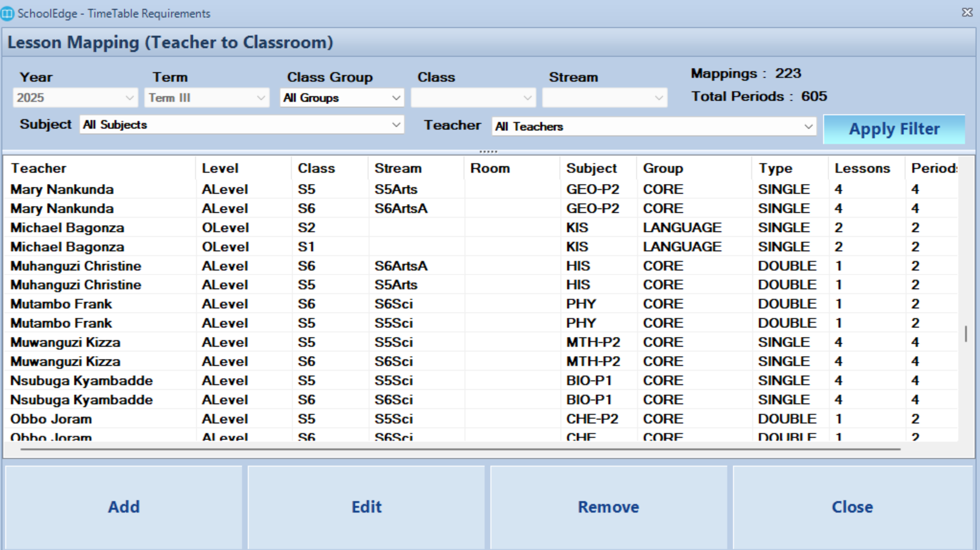Sort by Teacher column header
This screenshot has height=550, width=980.
coord(38,168)
